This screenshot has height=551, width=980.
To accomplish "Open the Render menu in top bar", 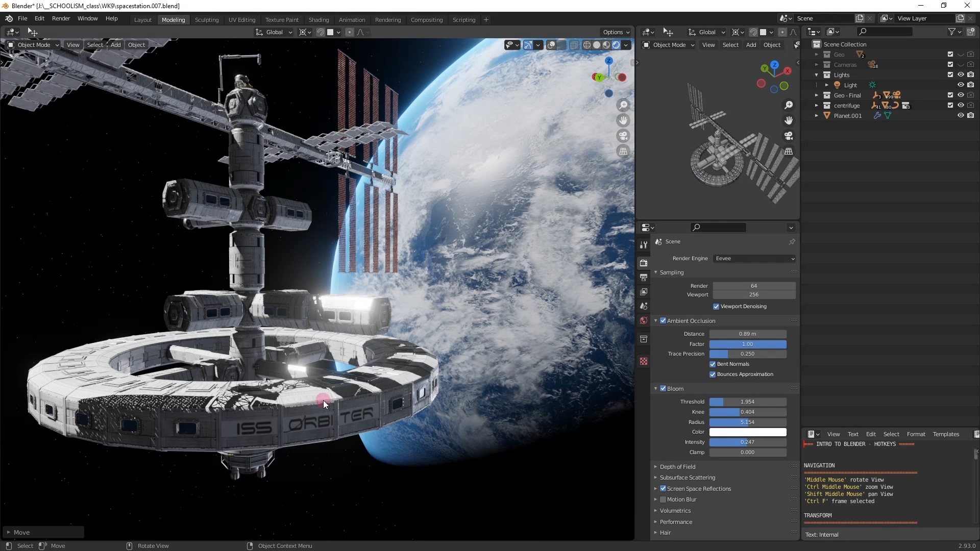I will pos(61,18).
